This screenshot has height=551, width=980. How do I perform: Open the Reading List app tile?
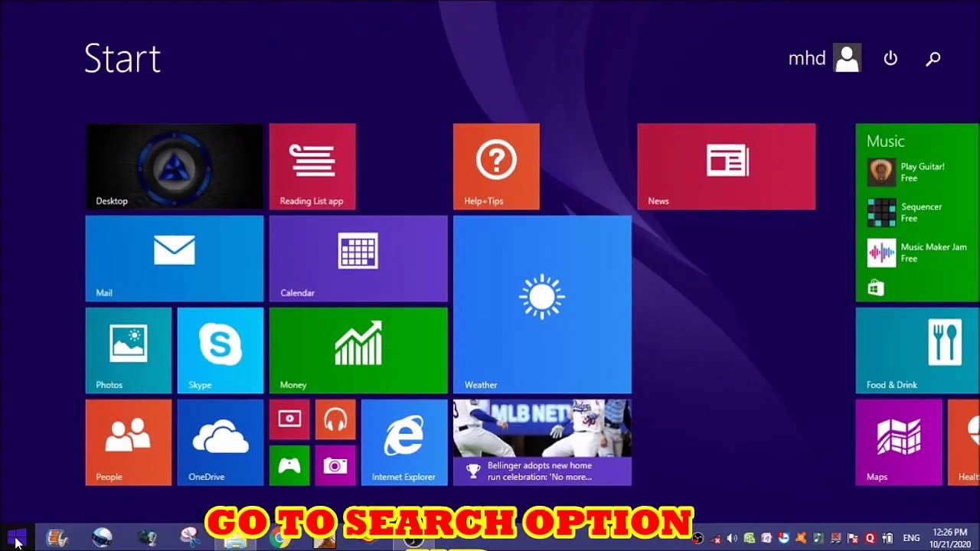pos(312,166)
